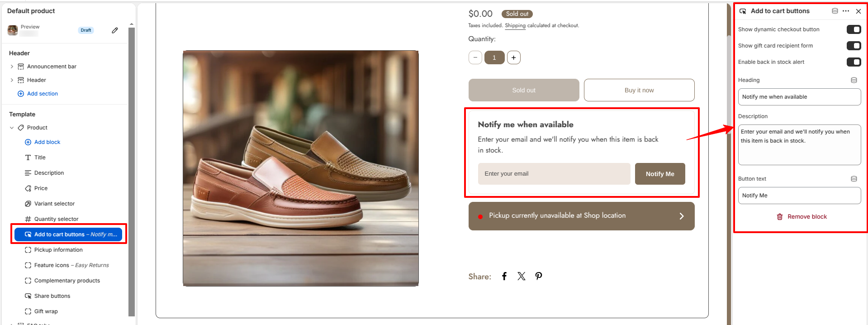Click the loafers product image
868x325 pixels.
coord(301,168)
